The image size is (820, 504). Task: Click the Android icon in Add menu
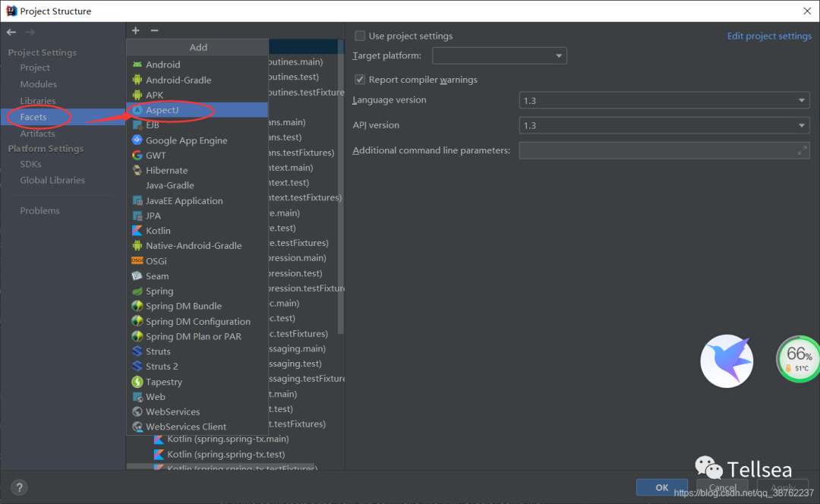(137, 65)
